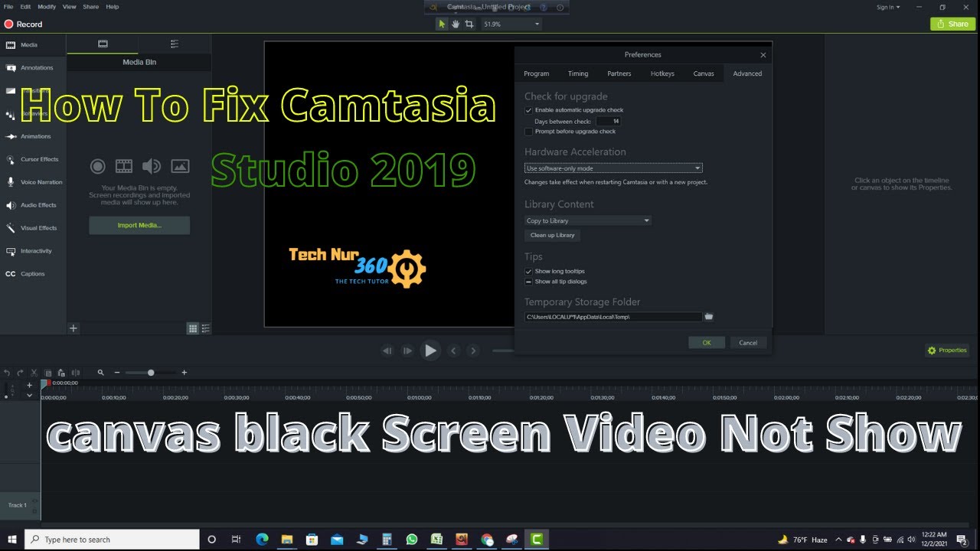Screen dimensions: 980x551
Task: Click the Play button below canvas
Action: pyautogui.click(x=430, y=350)
